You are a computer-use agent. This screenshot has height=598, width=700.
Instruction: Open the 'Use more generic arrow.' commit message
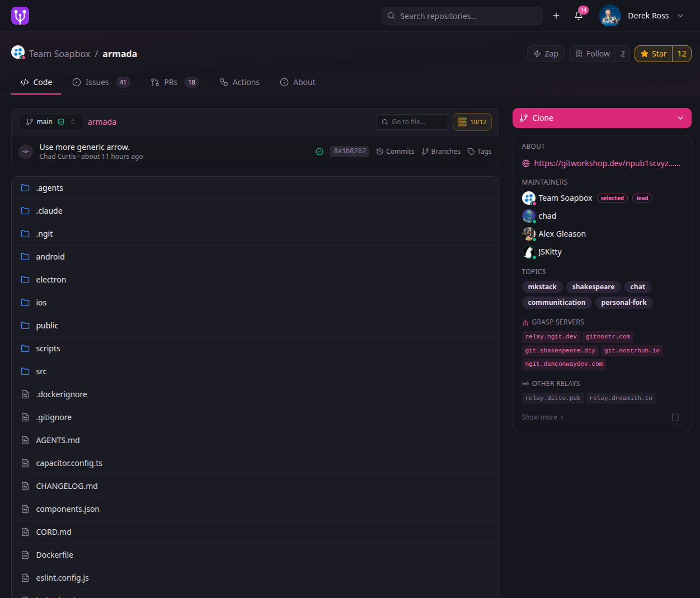[x=84, y=147]
